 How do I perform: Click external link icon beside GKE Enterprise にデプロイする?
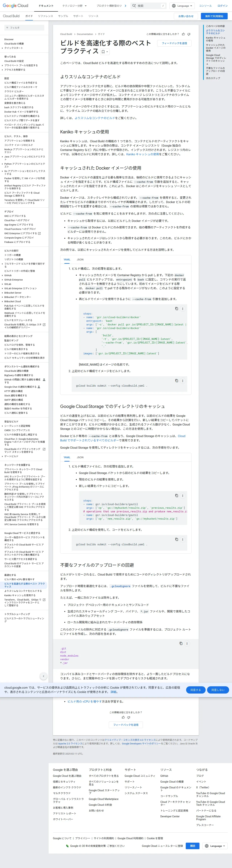point(39,233)
